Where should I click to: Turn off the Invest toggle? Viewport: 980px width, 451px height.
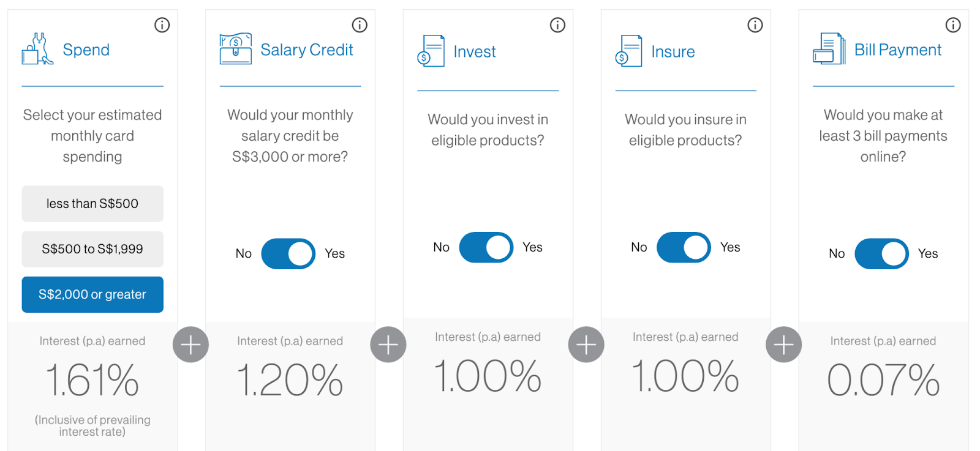click(486, 247)
